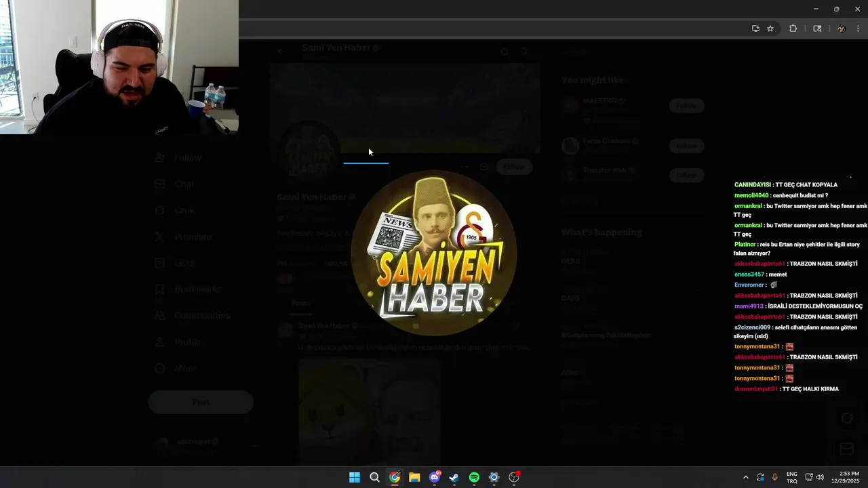Screen dimensions: 868x488
Task: Switch ENG TRQ input language
Action: tap(792, 477)
